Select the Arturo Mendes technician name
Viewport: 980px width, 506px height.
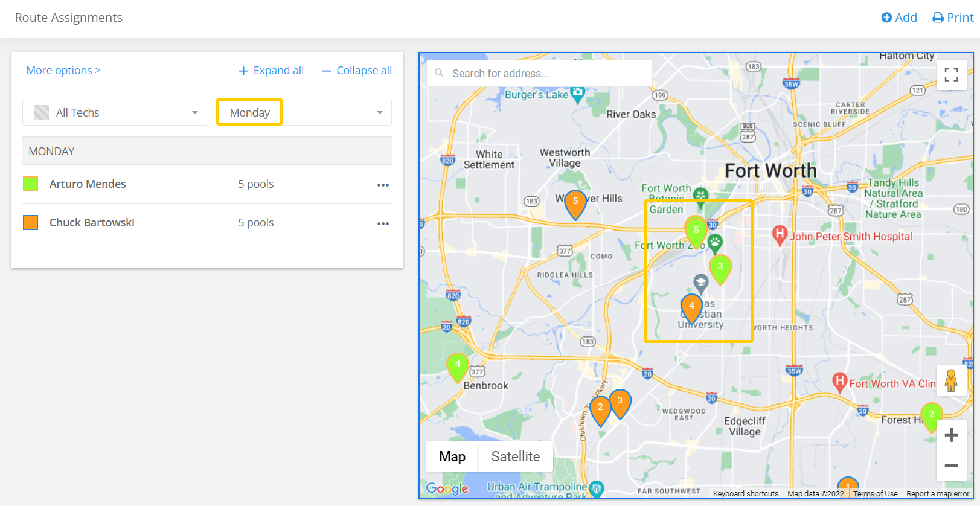tap(88, 184)
